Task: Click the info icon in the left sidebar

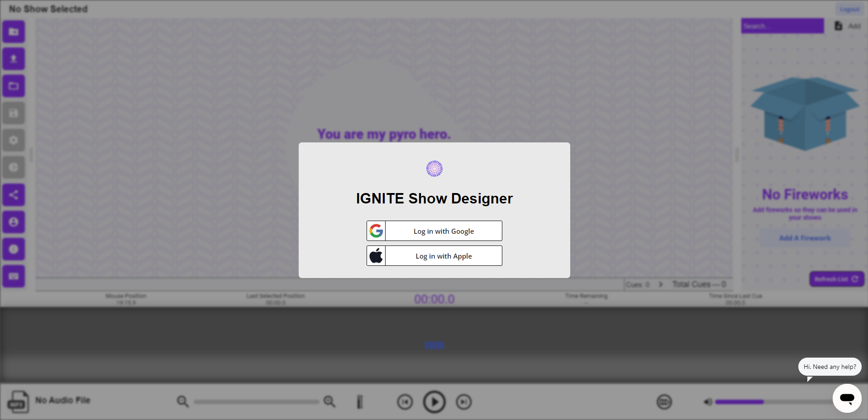Action: coord(14,249)
